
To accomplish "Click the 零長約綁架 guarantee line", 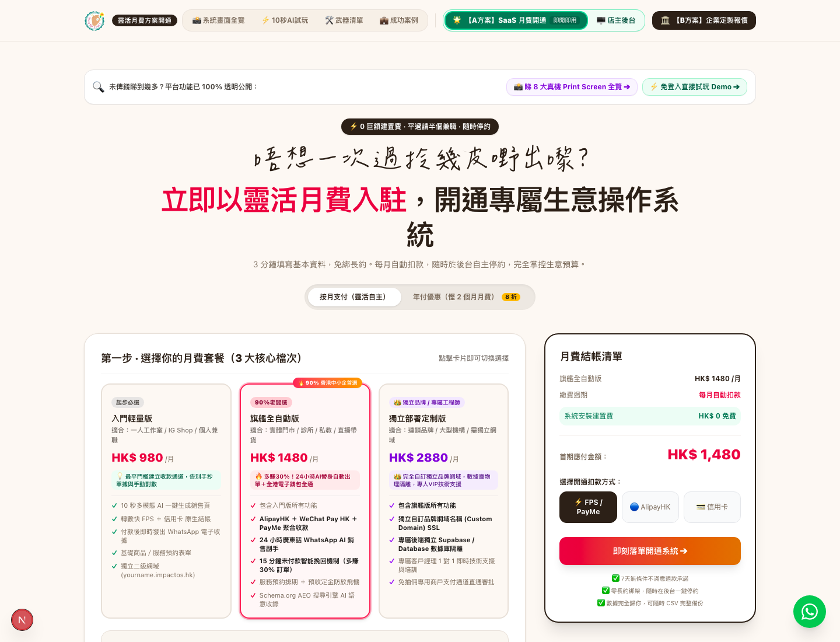I will point(650,591).
